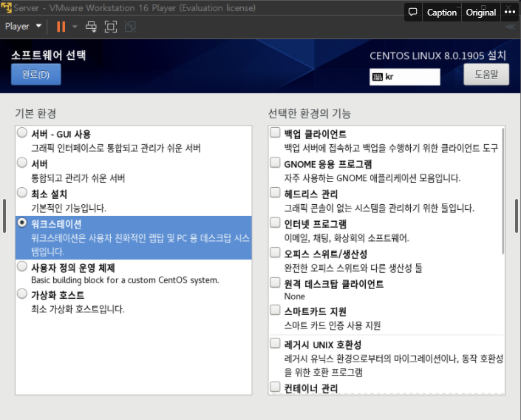Click the 도움말 help button
This screenshot has height=420, width=521.
click(x=486, y=74)
